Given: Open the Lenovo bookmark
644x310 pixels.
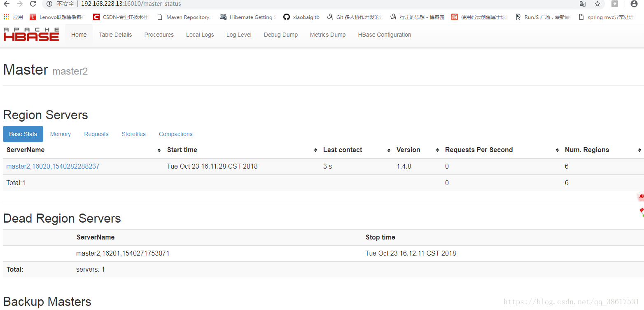Looking at the screenshot, I should (58, 17).
